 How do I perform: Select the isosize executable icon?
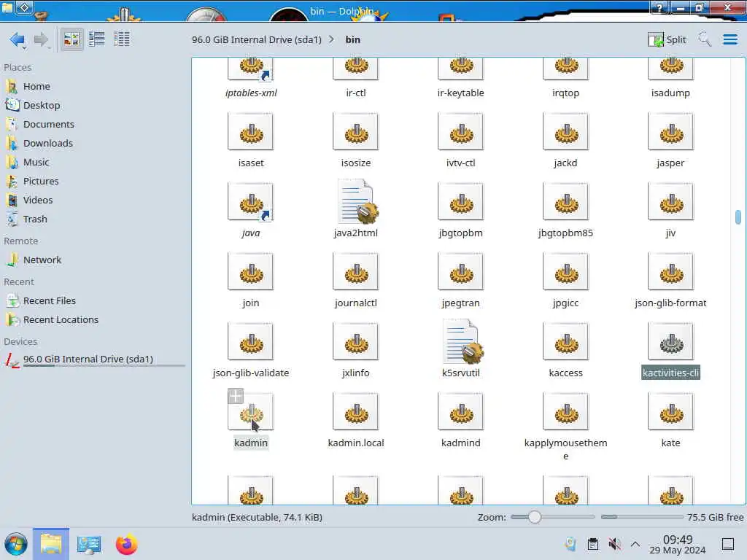click(356, 132)
